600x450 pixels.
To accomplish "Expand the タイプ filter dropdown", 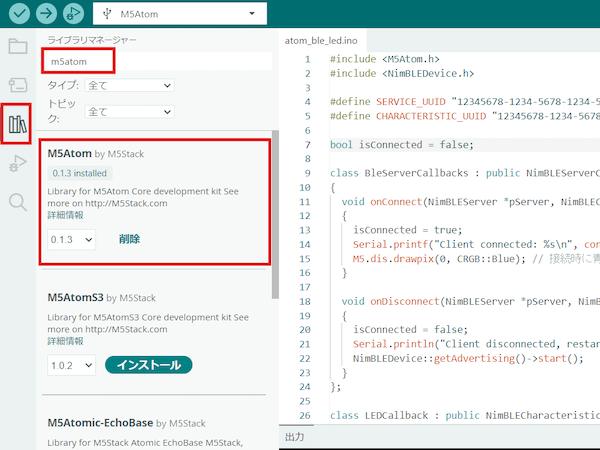I will coord(130,86).
